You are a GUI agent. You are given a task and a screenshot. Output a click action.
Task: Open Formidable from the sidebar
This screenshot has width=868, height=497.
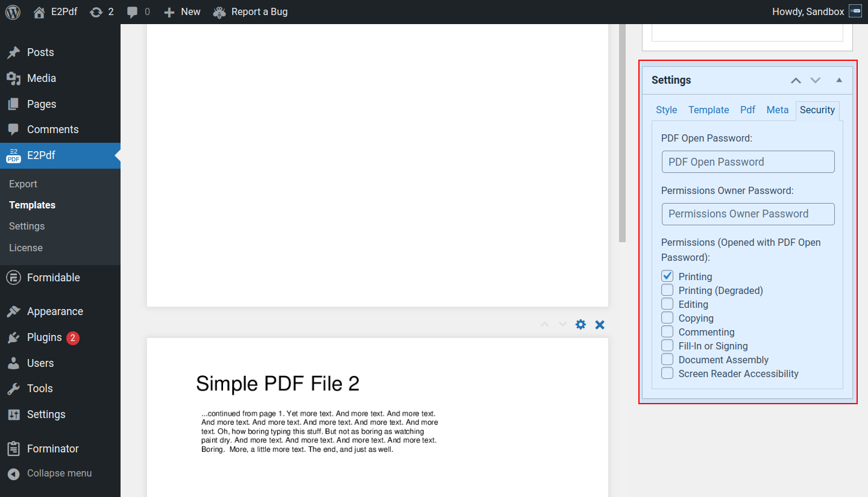click(x=53, y=278)
